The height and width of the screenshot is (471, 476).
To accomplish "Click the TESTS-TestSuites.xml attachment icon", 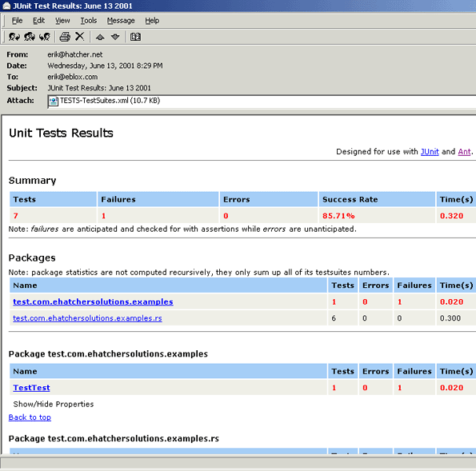I will click(54, 102).
